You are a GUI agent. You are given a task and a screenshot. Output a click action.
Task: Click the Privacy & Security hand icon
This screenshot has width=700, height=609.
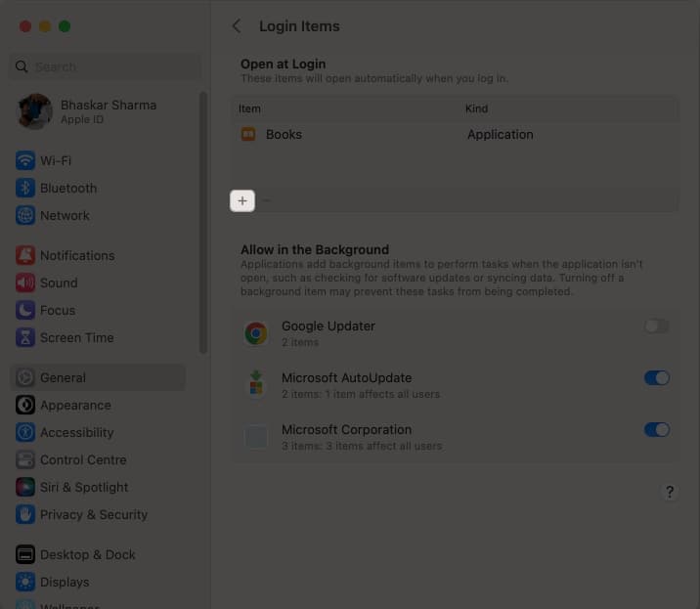(25, 514)
